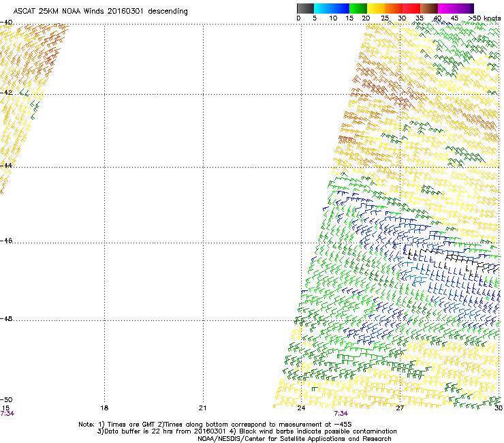Click the '-40' latitude axis label
This screenshot has width=504, height=443.
tap(6, 22)
